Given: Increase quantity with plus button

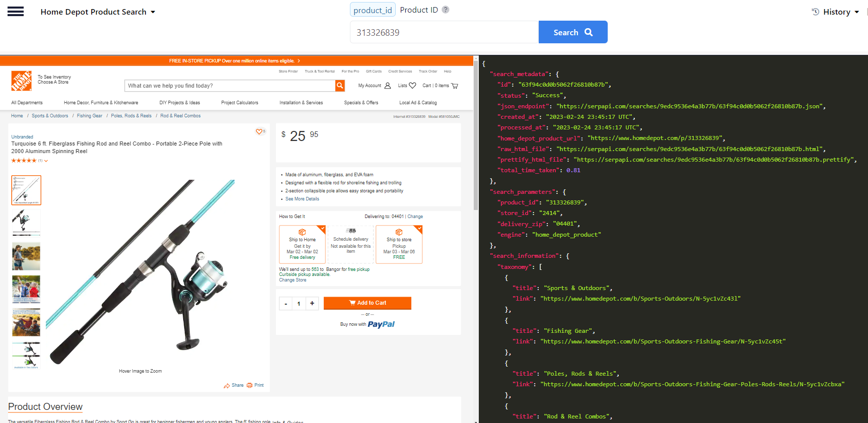Looking at the screenshot, I should pos(312,303).
